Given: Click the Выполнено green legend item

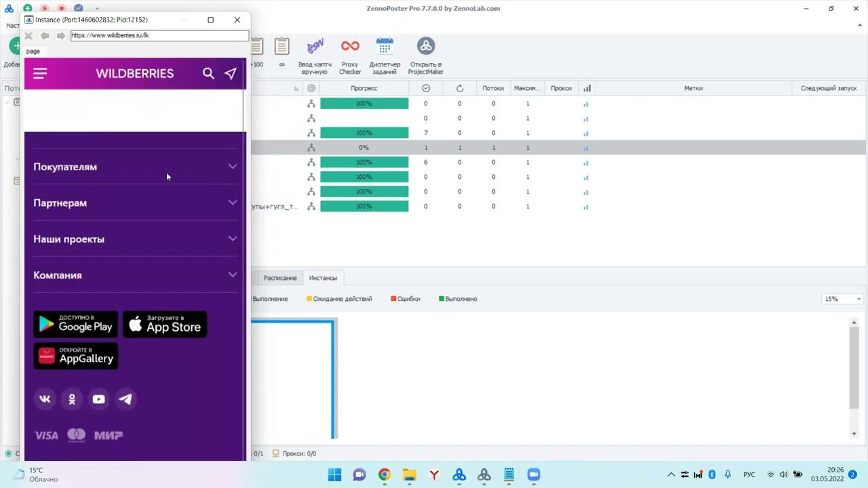Looking at the screenshot, I should click(x=458, y=299).
